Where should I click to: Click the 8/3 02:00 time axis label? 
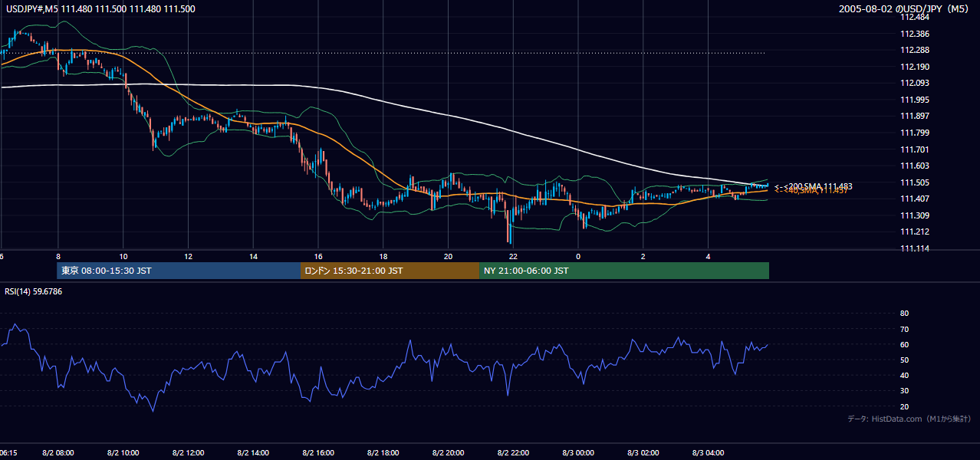pos(643,453)
